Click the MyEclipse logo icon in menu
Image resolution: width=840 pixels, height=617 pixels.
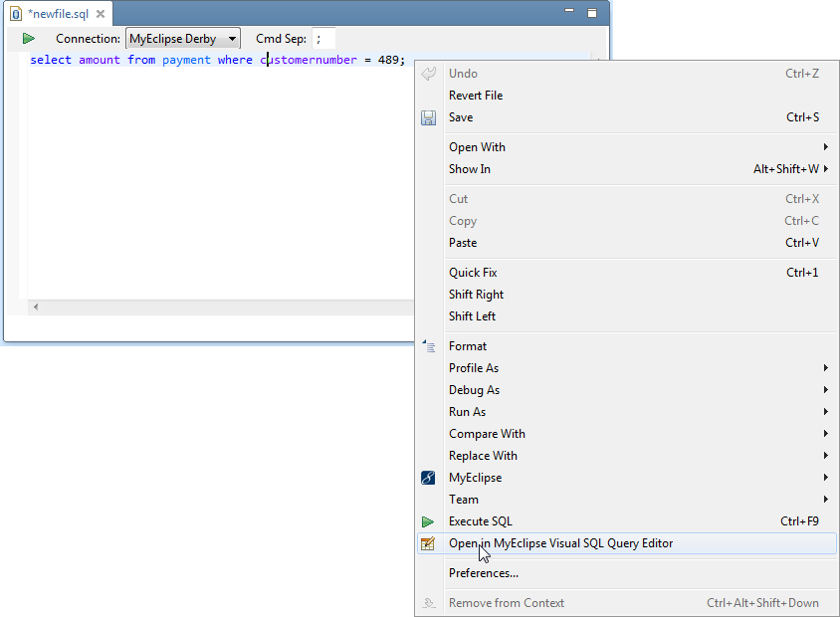coord(428,478)
